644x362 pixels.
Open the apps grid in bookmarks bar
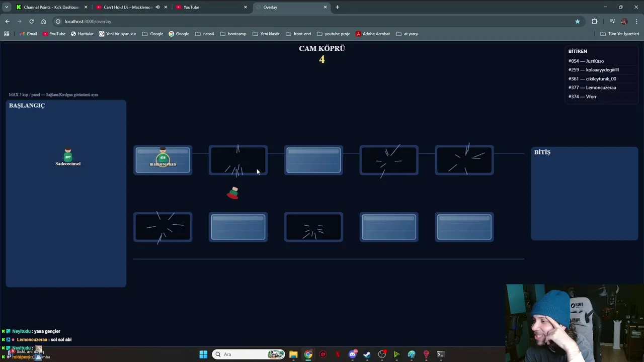[7, 34]
